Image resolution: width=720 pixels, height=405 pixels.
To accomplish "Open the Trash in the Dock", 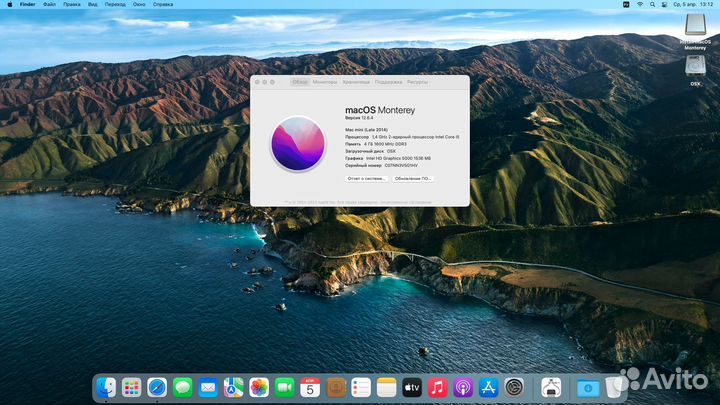I will pyautogui.click(x=613, y=388).
